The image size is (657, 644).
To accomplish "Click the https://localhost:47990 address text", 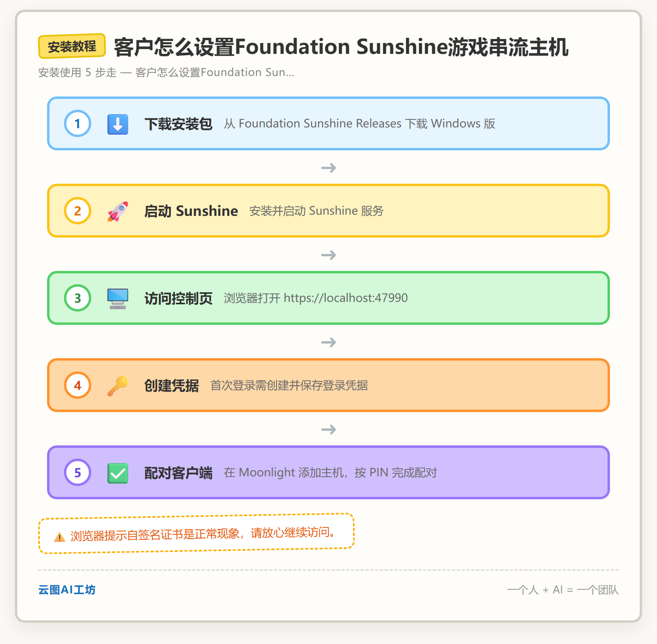I will pos(346,298).
